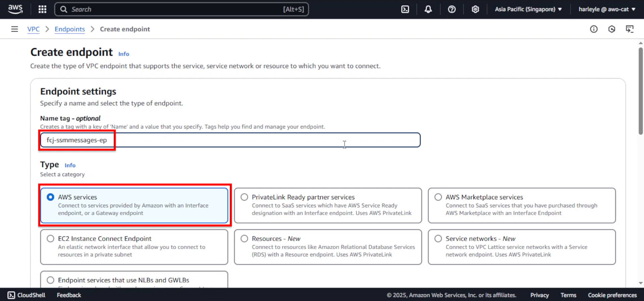
Task: Click scrollbar up arrow at top right
Action: [641, 43]
